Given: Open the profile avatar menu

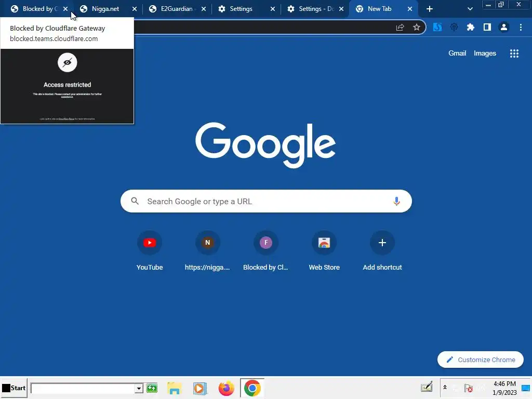Looking at the screenshot, I should (504, 27).
